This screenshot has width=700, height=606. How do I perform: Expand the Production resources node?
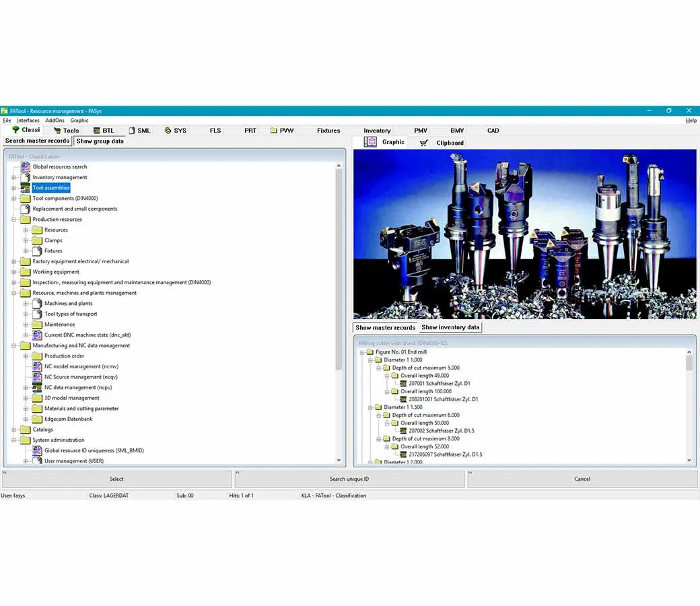[x=14, y=219]
